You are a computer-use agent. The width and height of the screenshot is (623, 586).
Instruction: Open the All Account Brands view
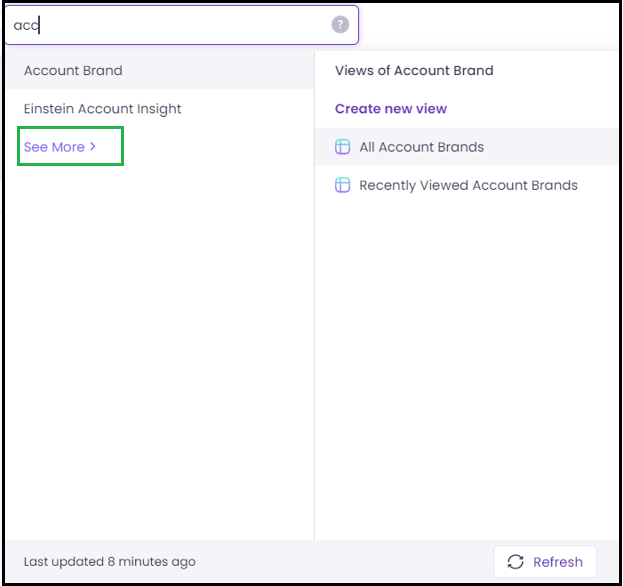pos(422,147)
